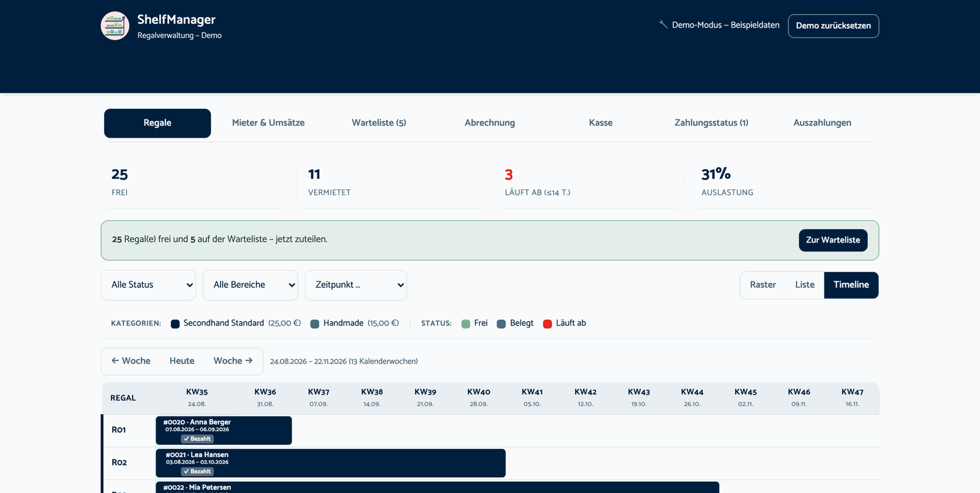Click the Zur Warteliste button
This screenshot has height=493, width=980.
point(833,240)
